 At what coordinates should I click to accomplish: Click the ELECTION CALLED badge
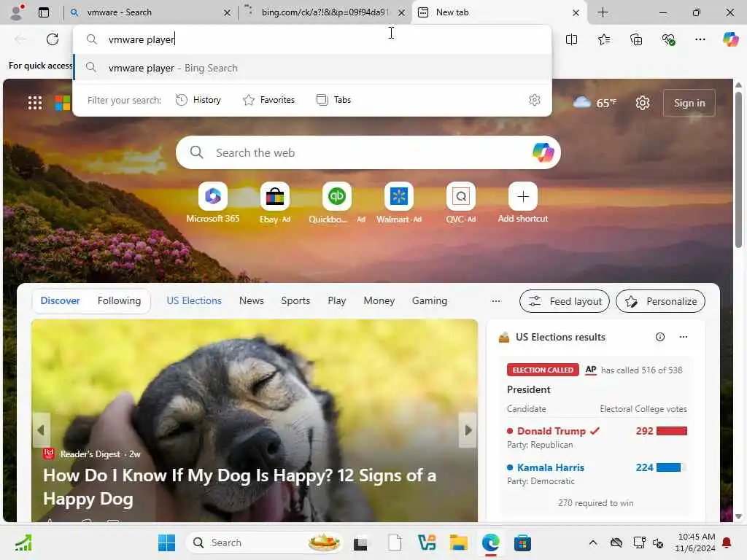tap(543, 370)
